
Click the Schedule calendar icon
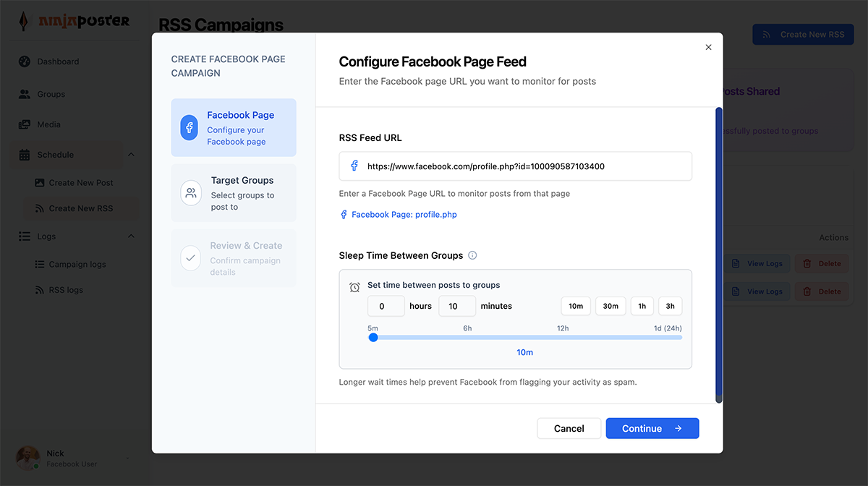click(x=25, y=155)
